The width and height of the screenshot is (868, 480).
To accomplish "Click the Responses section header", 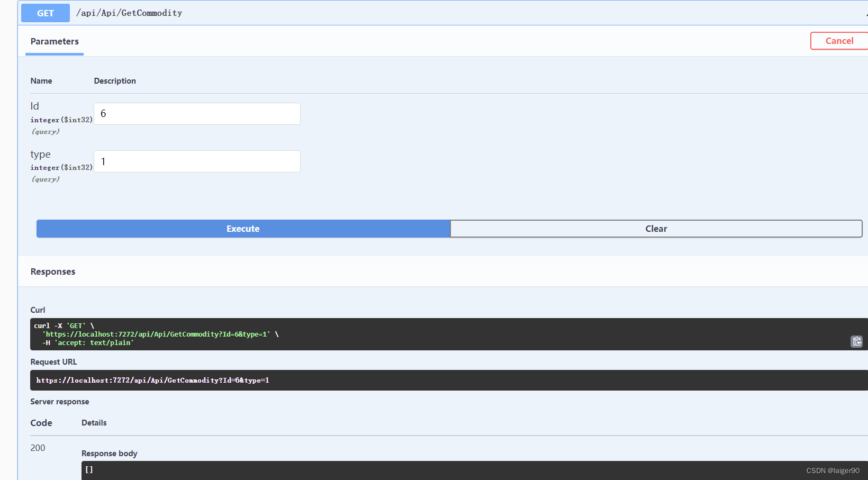I will point(52,271).
